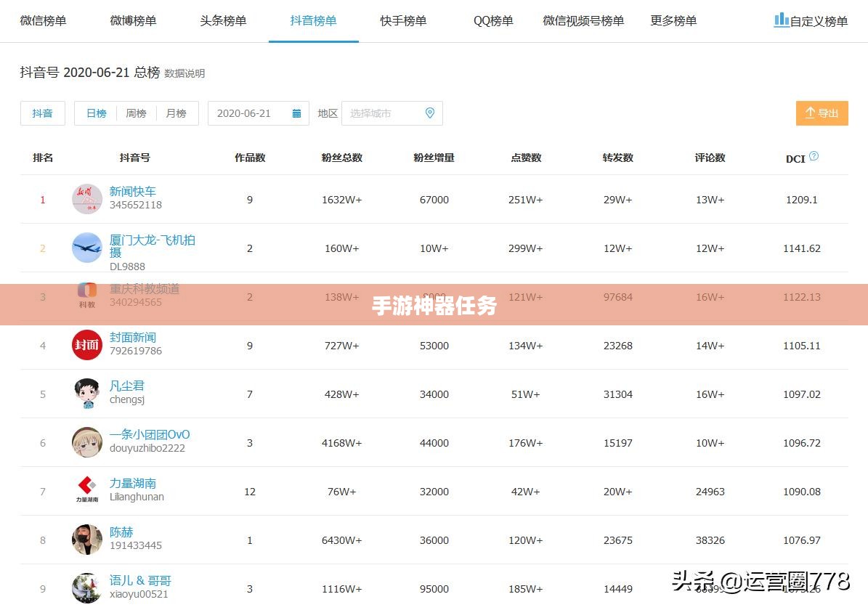The image size is (868, 610).
Task: Click comment count 38326
Action: (710, 540)
